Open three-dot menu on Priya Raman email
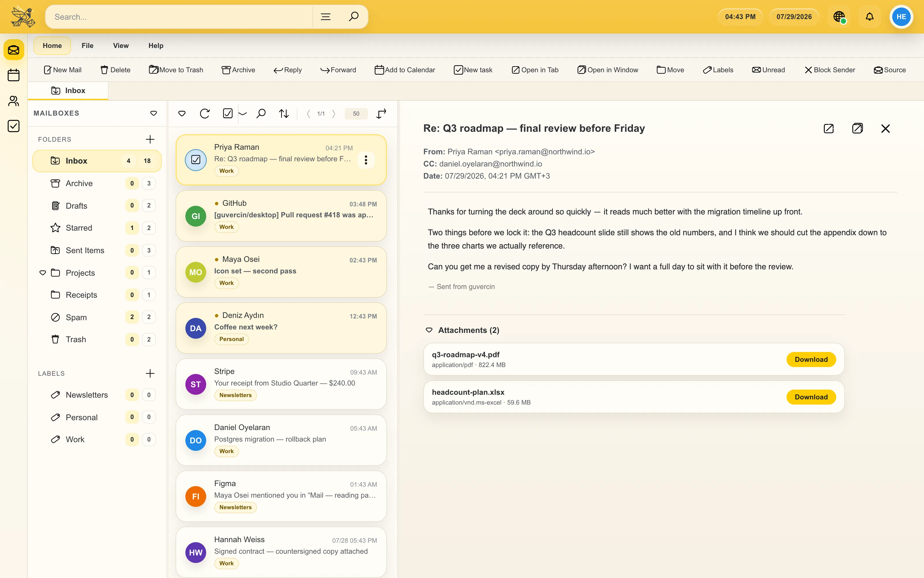Viewport: 924px width, 578px height. [366, 160]
